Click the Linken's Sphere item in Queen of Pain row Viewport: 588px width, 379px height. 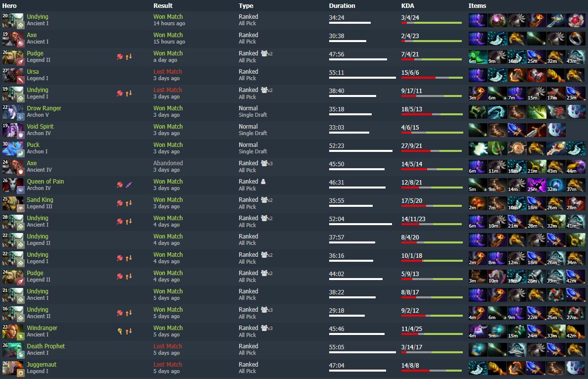[x=556, y=185]
